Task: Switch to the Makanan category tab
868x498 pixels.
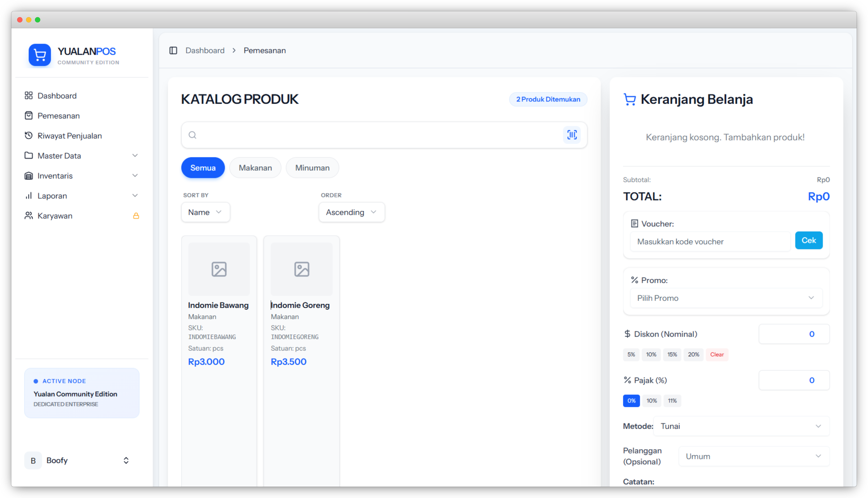Action: tap(255, 168)
